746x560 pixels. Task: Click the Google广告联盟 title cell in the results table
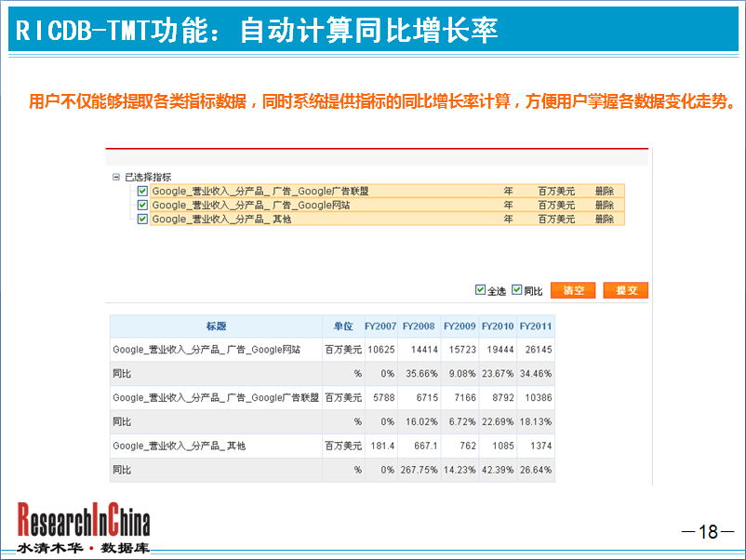point(216,398)
